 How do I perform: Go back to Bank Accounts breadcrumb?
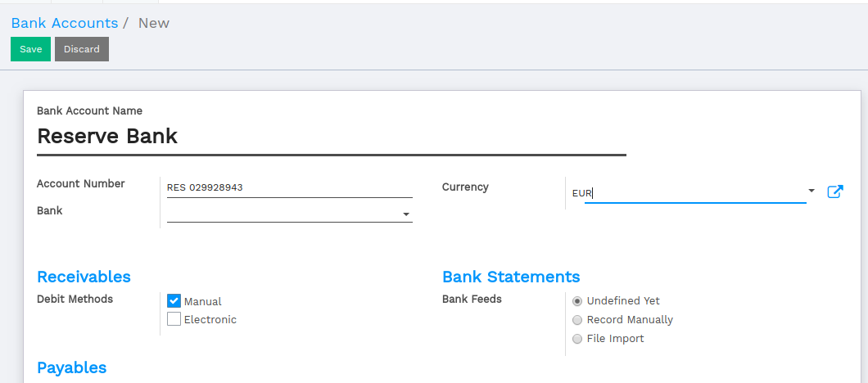pyautogui.click(x=65, y=23)
